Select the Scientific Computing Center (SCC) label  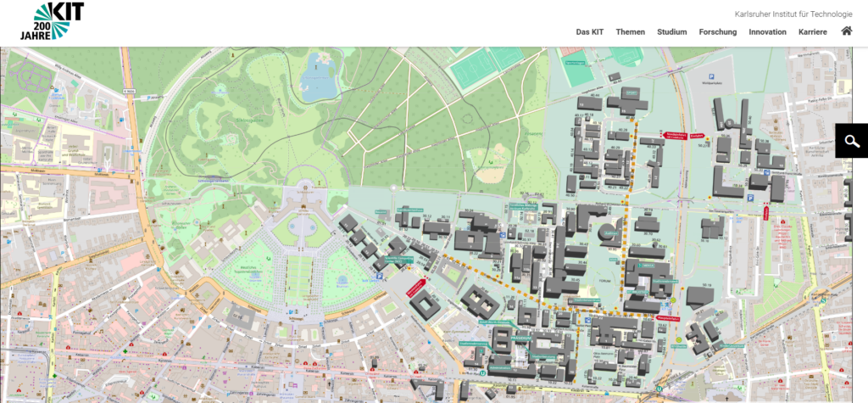[398, 260]
